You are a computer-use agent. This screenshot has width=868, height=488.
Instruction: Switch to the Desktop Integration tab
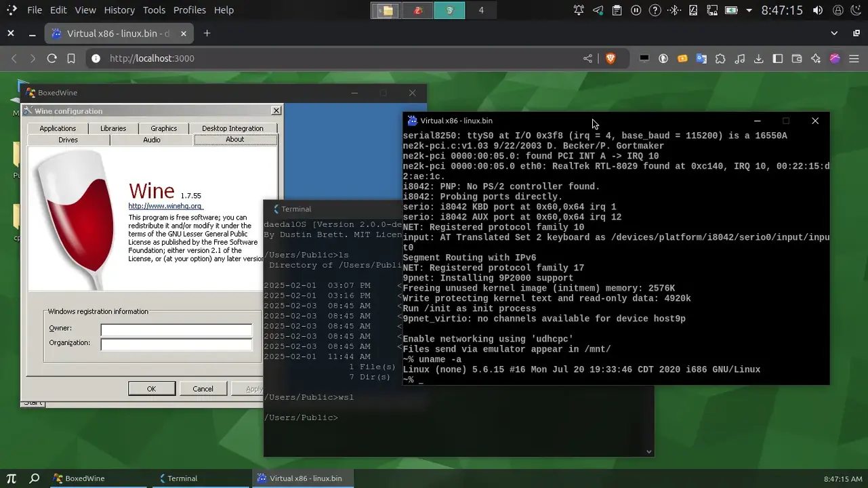[x=232, y=128]
